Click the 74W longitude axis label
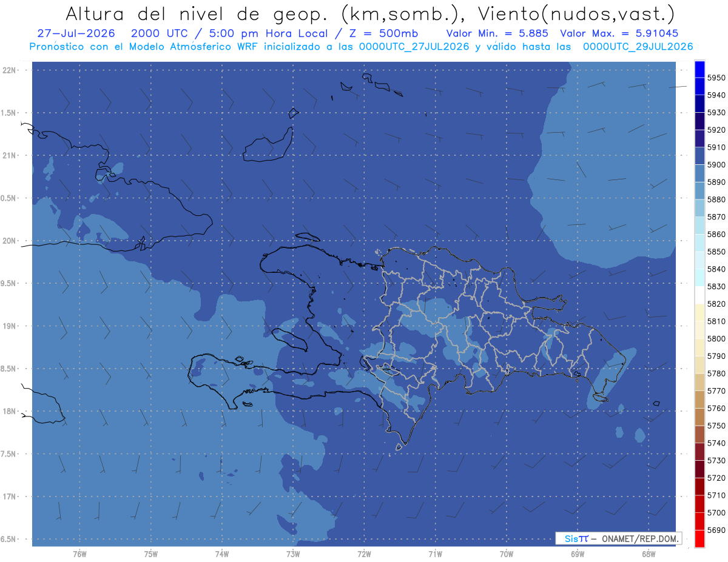The width and height of the screenshot is (728, 562). (x=222, y=554)
